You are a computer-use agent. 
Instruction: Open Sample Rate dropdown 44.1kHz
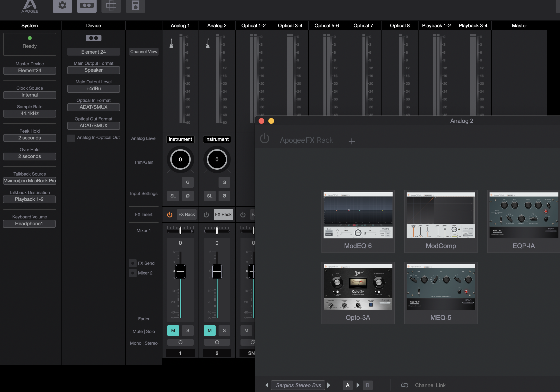[30, 114]
